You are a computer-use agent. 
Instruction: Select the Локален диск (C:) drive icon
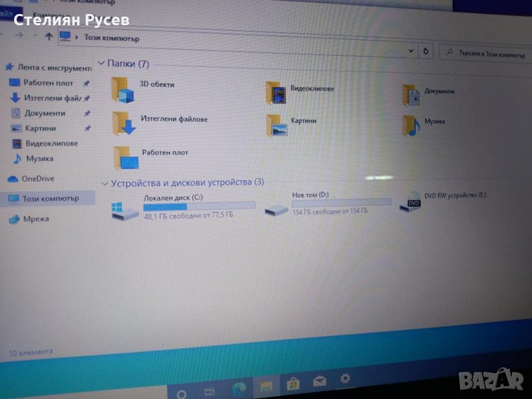pyautogui.click(x=124, y=210)
